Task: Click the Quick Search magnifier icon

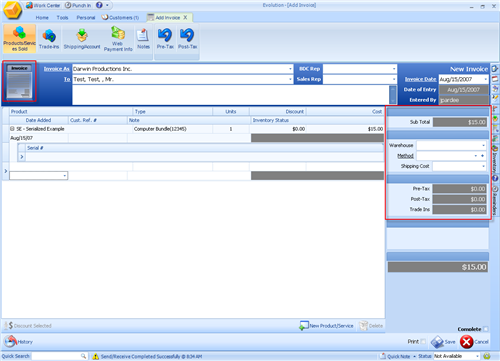Action: coord(83,356)
